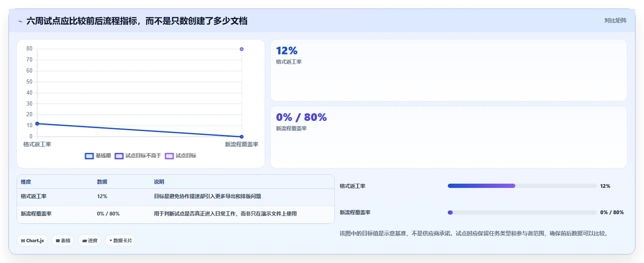Click the 12% data card
644x263 pixels.
(449, 70)
